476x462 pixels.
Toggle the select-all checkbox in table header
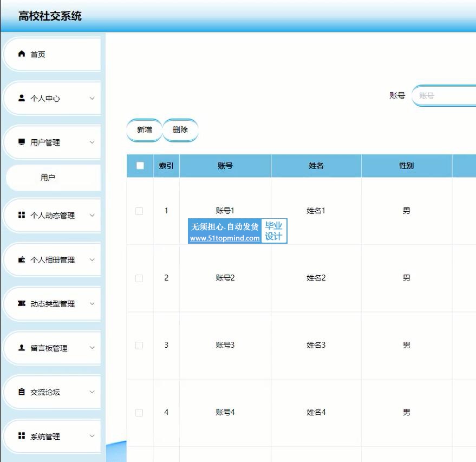140,165
